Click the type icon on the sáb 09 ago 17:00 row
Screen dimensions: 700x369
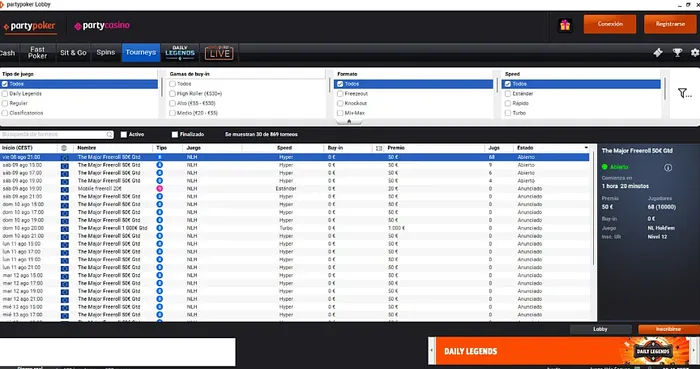click(159, 173)
